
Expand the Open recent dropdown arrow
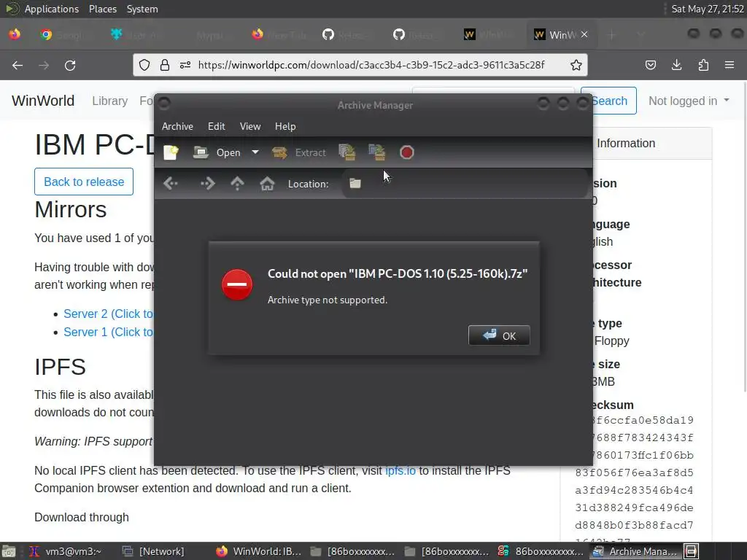pos(255,152)
